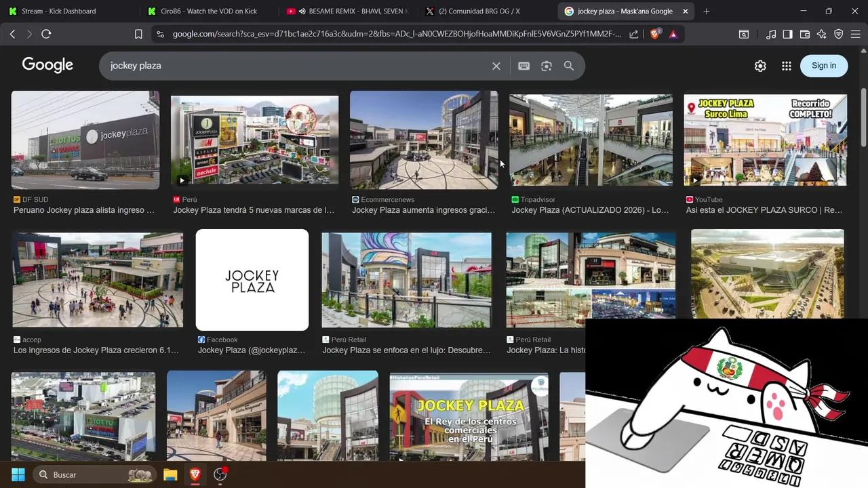The width and height of the screenshot is (868, 488).
Task: Open 'El Rey de los centros comerciales' image
Action: coord(469,417)
